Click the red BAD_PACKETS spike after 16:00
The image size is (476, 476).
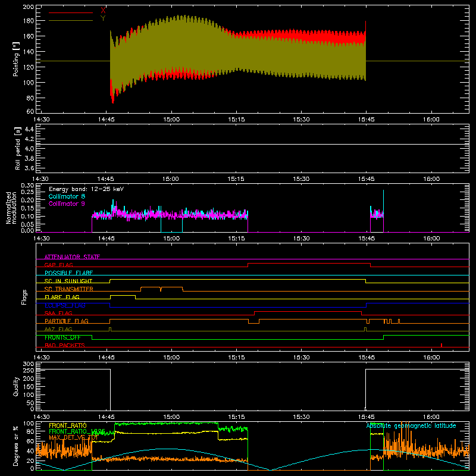pyautogui.click(x=441, y=345)
